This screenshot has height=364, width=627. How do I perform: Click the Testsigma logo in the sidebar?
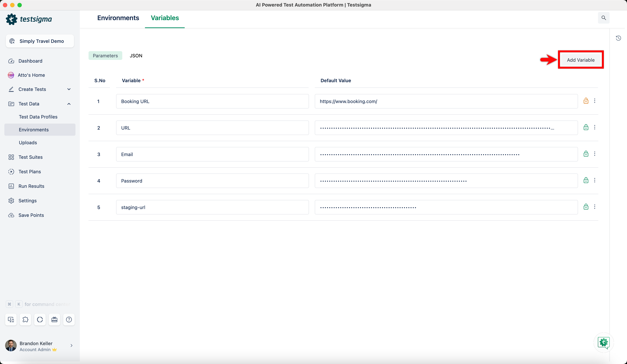29,19
